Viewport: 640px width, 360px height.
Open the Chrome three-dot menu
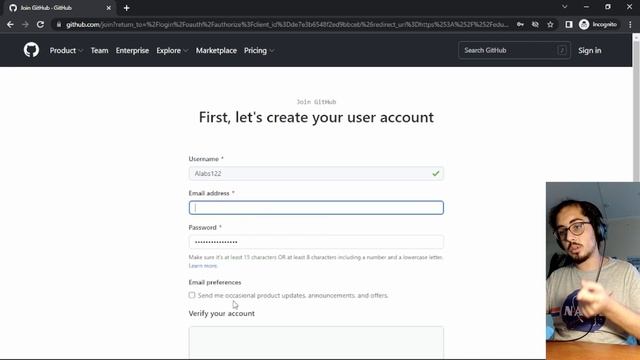click(x=630, y=24)
